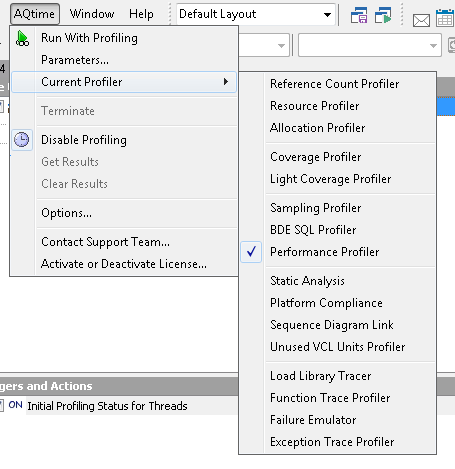Screen dimensions: 455x469
Task: Open the Window menu
Action: pyautogui.click(x=92, y=14)
